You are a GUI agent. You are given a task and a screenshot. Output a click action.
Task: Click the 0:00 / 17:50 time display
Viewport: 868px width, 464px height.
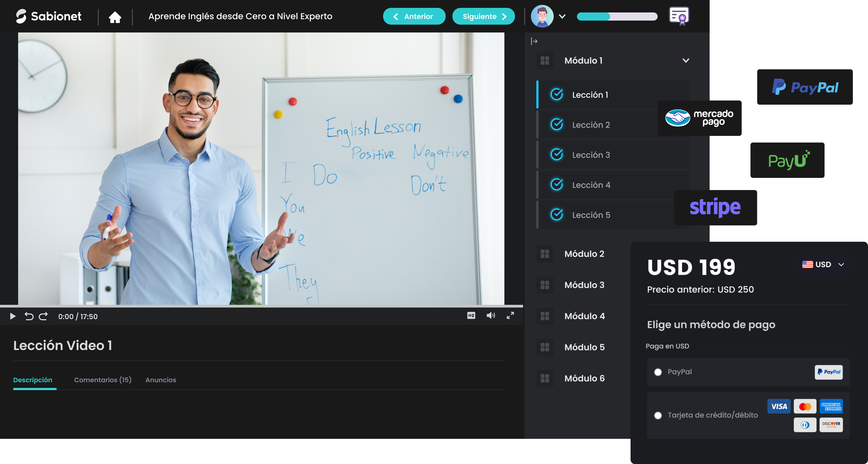[x=78, y=316]
